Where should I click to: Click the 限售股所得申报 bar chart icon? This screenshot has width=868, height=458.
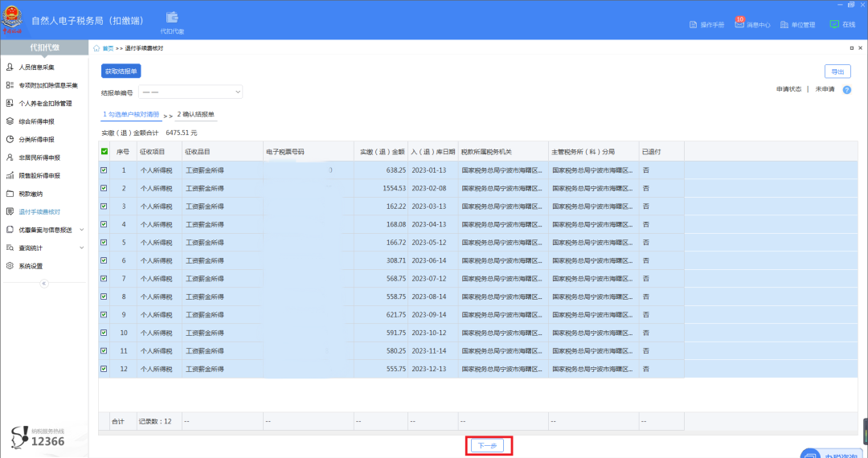tap(10, 175)
